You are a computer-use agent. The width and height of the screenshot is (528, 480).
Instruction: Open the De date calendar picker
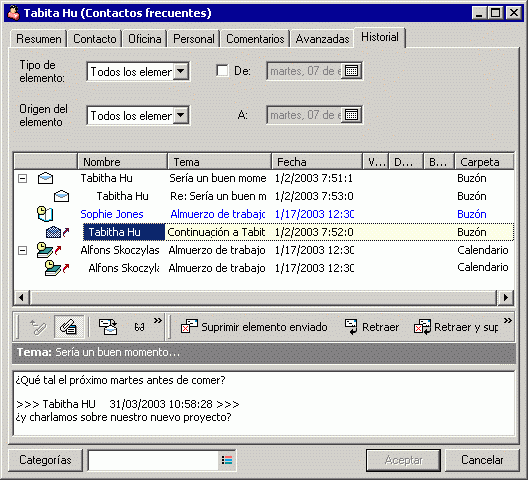(x=351, y=71)
